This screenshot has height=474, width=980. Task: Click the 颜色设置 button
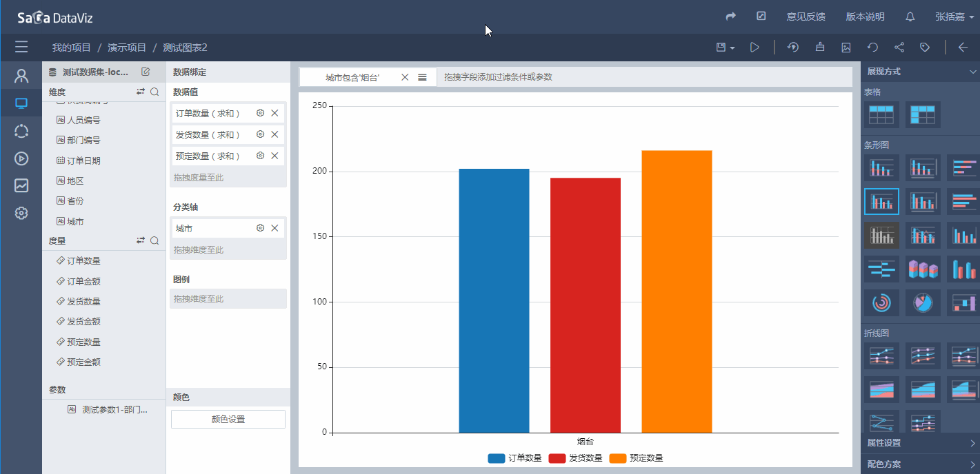pyautogui.click(x=228, y=420)
